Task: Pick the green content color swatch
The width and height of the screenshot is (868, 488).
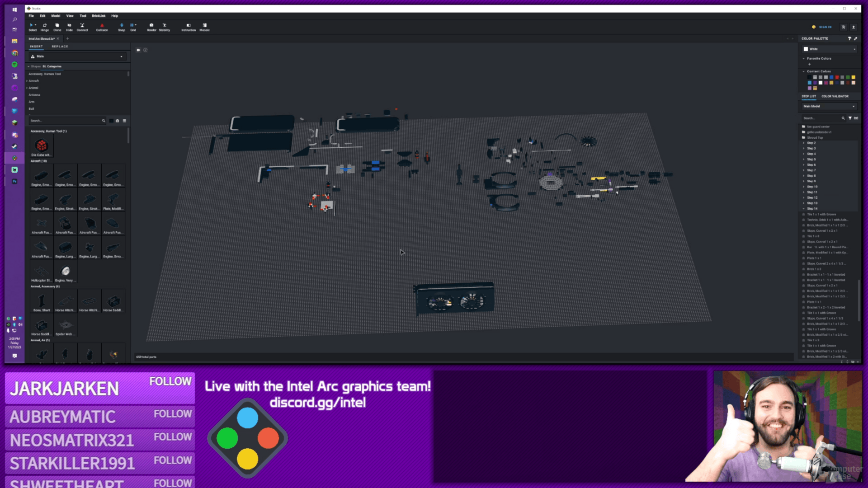Action: click(848, 77)
